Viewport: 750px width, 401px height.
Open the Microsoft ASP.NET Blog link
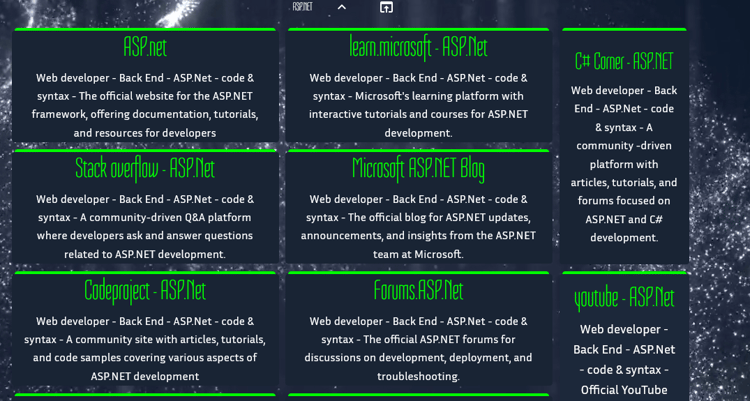point(419,169)
